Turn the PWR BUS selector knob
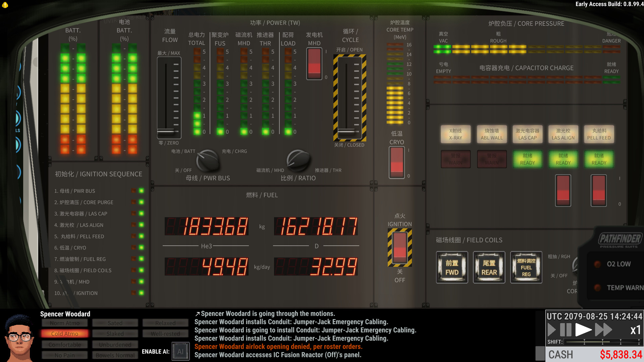The height and width of the screenshot is (362, 644). pyautogui.click(x=207, y=160)
